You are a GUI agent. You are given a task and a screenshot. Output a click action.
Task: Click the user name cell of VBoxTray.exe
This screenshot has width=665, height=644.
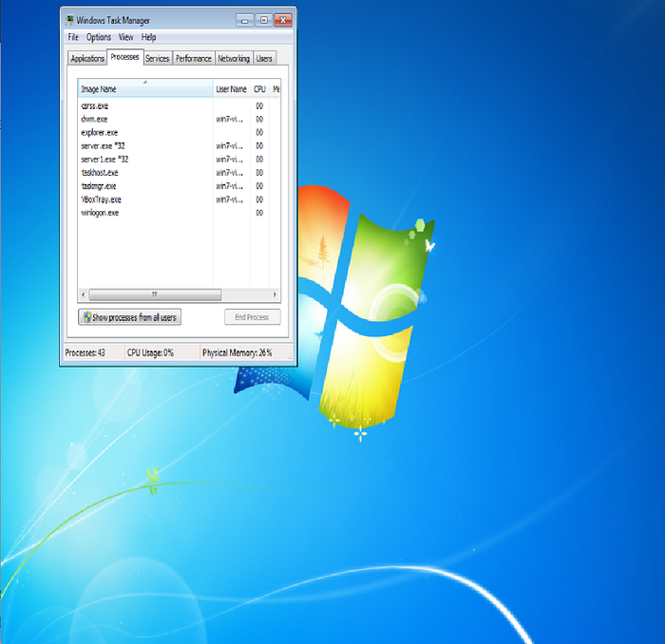coord(230,199)
